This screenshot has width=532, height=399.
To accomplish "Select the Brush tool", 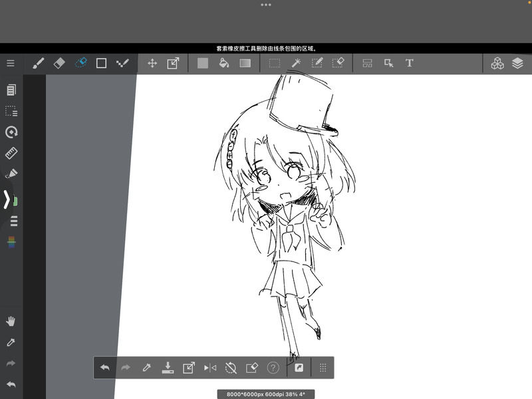I will pos(38,63).
